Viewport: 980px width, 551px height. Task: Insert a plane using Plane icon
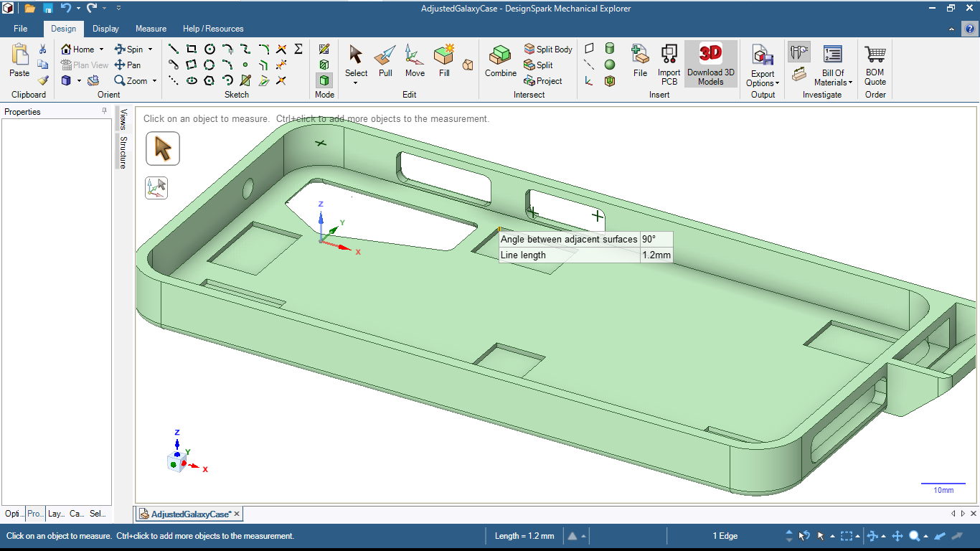[589, 49]
